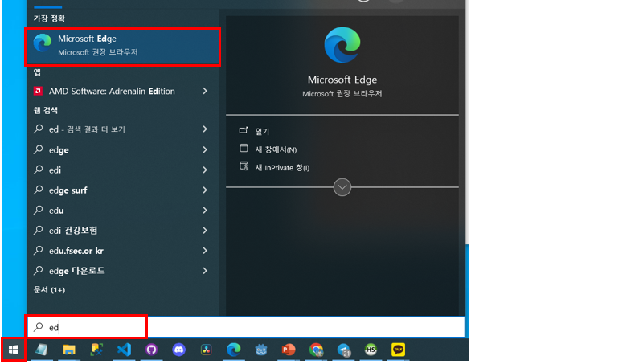Open Google Chrome from the taskbar

316,350
